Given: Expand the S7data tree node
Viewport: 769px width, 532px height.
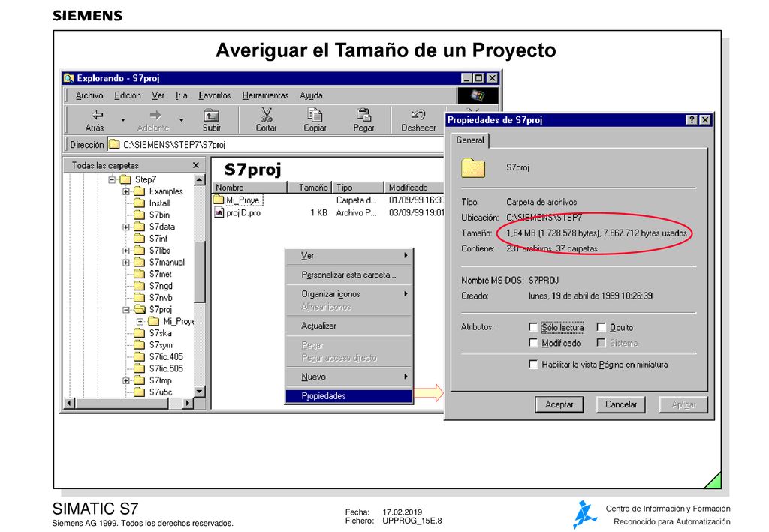Looking at the screenshot, I should (x=126, y=227).
